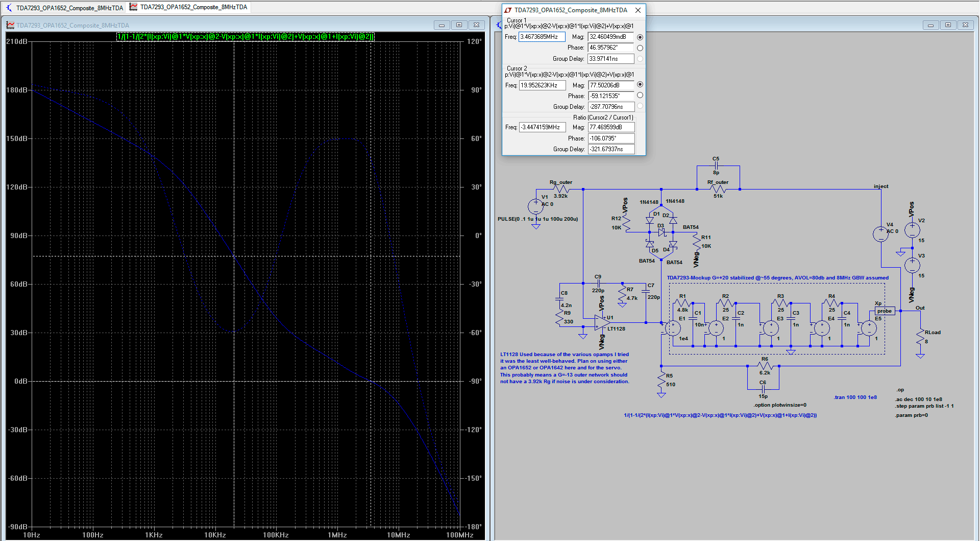980x541 pixels.
Task: Select cursor 1 Mag radio button
Action: pyautogui.click(x=640, y=37)
